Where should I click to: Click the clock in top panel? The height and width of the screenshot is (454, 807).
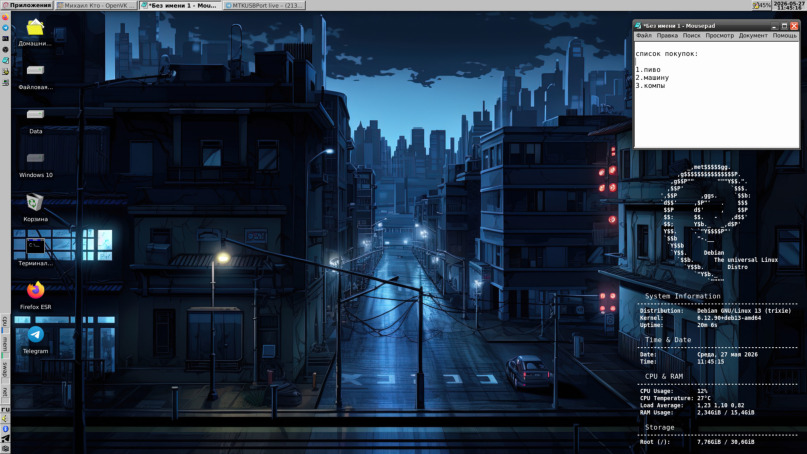tap(789, 5)
